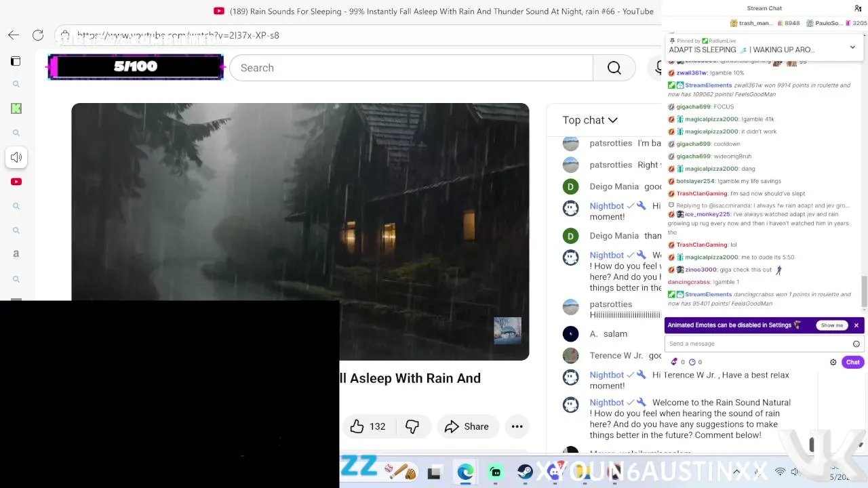The height and width of the screenshot is (488, 868).
Task: Click the YouTube Search box
Action: click(x=411, y=68)
